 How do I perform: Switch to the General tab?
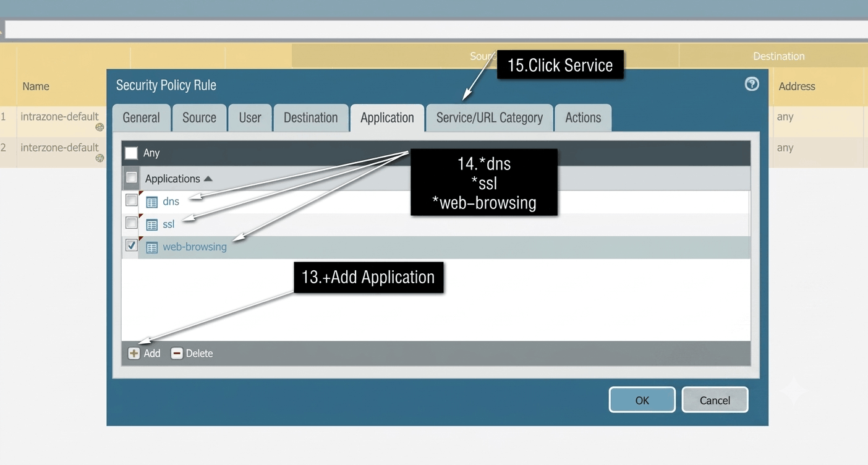click(141, 117)
